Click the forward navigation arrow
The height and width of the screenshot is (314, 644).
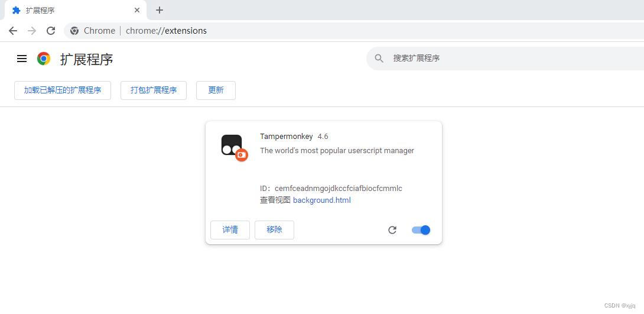tap(32, 31)
